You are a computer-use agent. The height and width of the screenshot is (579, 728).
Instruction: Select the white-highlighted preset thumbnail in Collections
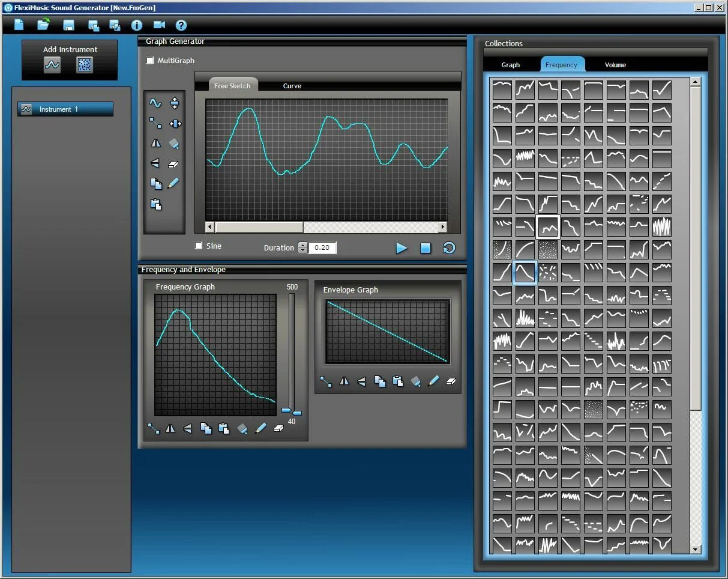click(548, 227)
